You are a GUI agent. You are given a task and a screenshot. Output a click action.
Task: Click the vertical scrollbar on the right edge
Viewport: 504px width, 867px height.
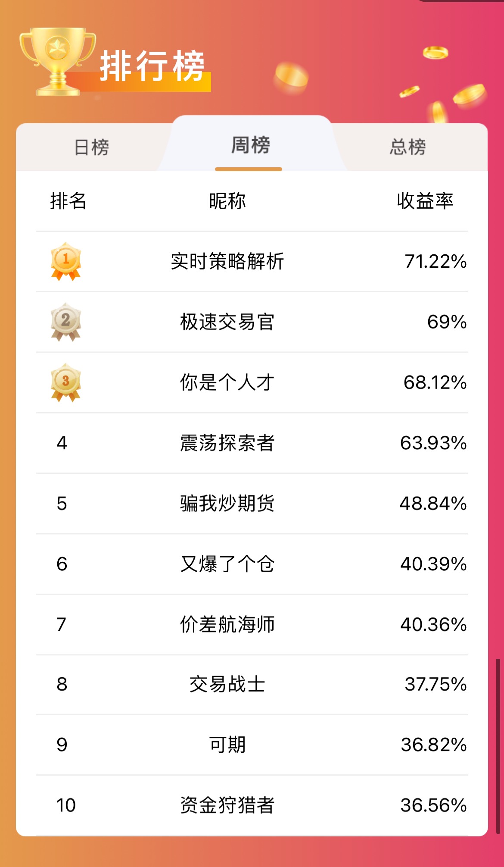point(498,746)
